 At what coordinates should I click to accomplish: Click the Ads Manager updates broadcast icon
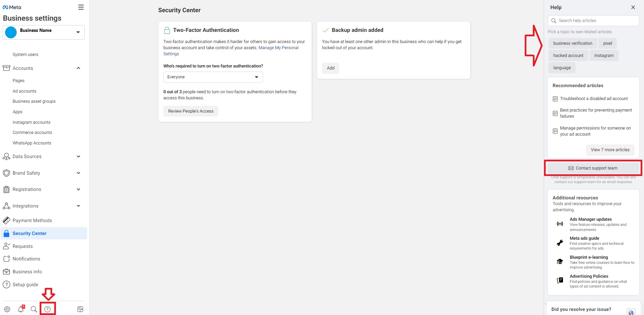click(x=560, y=224)
